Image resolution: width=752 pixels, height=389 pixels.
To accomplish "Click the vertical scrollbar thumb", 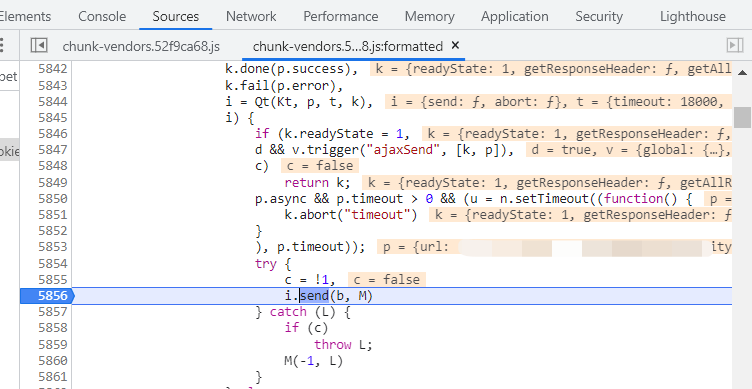I will (x=742, y=118).
